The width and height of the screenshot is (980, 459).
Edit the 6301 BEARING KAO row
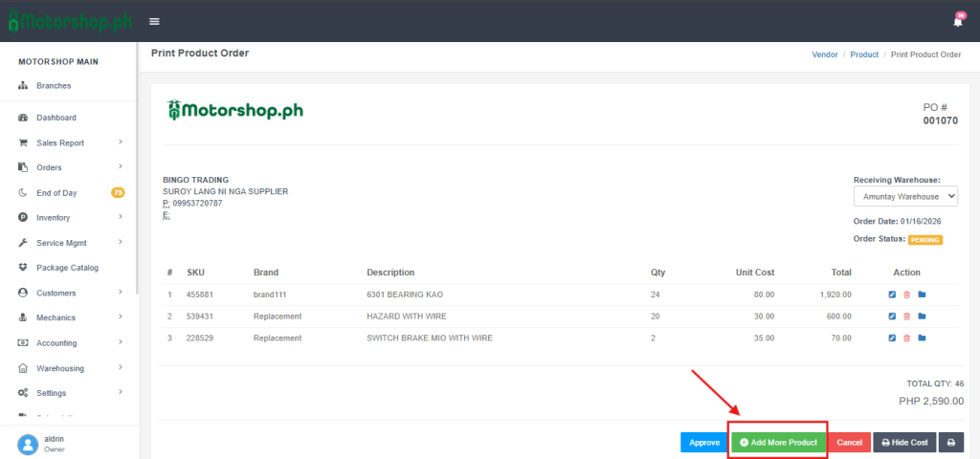point(893,295)
